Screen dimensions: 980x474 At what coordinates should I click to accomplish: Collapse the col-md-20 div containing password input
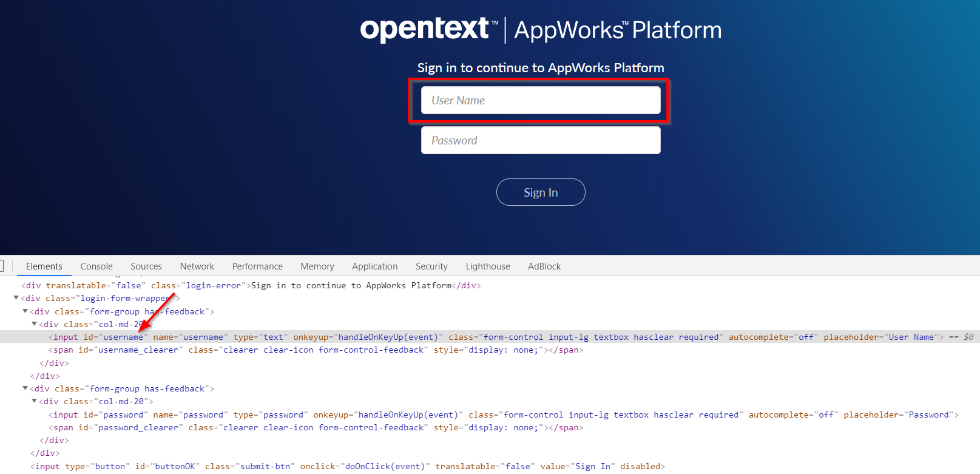[x=35, y=401]
